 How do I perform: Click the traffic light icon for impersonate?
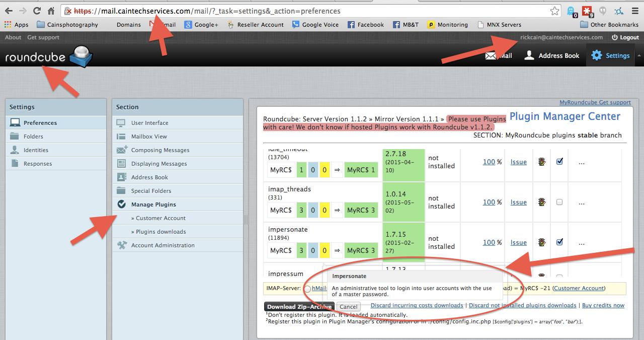(542, 242)
